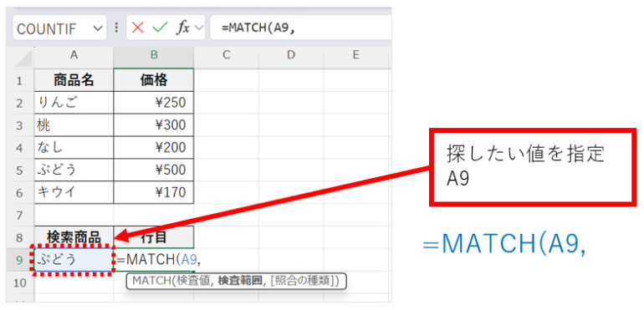Click cell B9 with the =MATCH(A9, formula
Image resolution: width=644 pixels, height=310 pixels.
[154, 260]
